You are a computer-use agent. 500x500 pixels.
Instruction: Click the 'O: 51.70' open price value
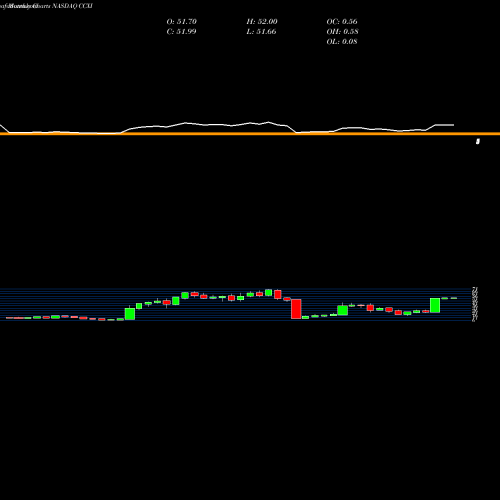[x=182, y=22]
